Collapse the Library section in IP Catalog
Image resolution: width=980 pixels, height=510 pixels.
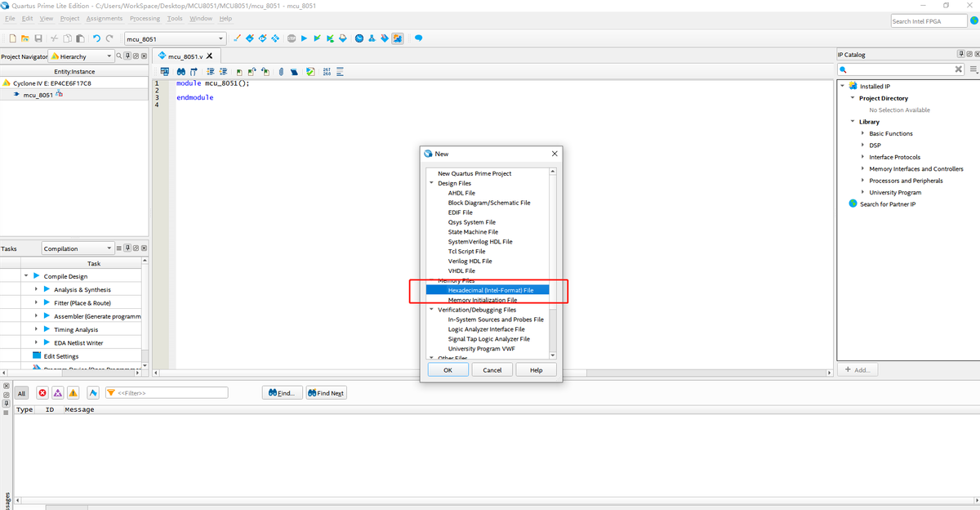click(x=853, y=122)
